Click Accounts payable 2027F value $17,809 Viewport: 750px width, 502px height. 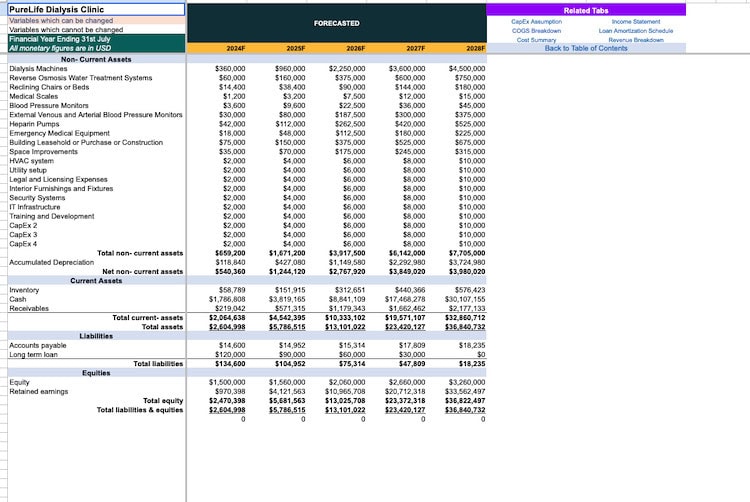coord(412,345)
